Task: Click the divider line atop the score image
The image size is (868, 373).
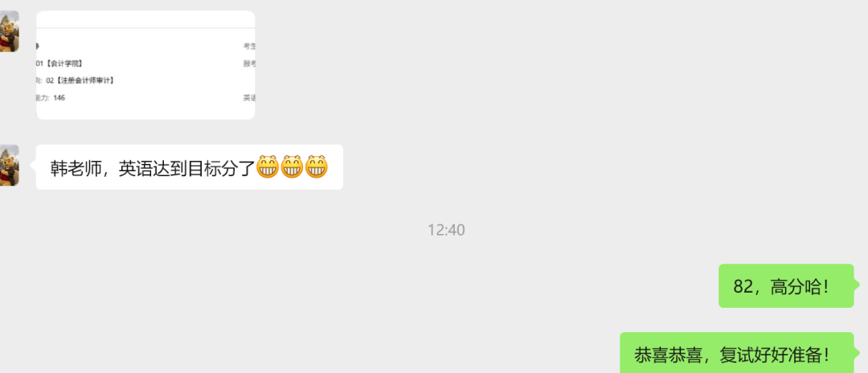Action: pyautogui.click(x=145, y=27)
